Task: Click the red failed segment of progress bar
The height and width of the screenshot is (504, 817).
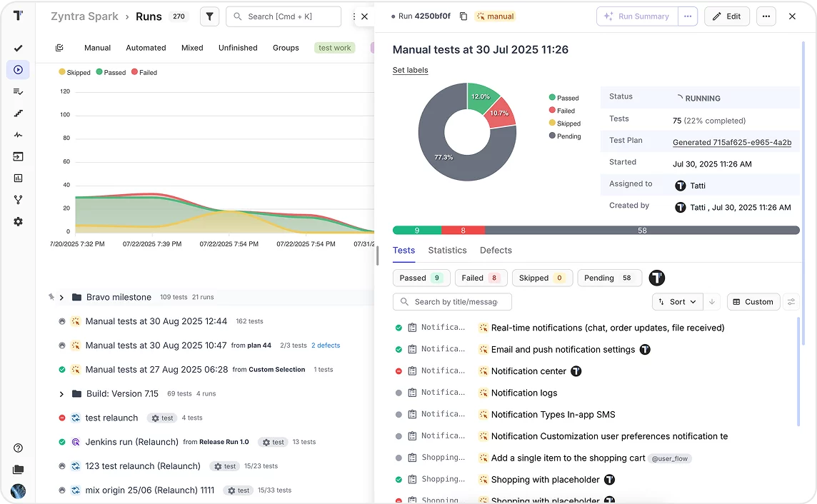Action: point(463,231)
